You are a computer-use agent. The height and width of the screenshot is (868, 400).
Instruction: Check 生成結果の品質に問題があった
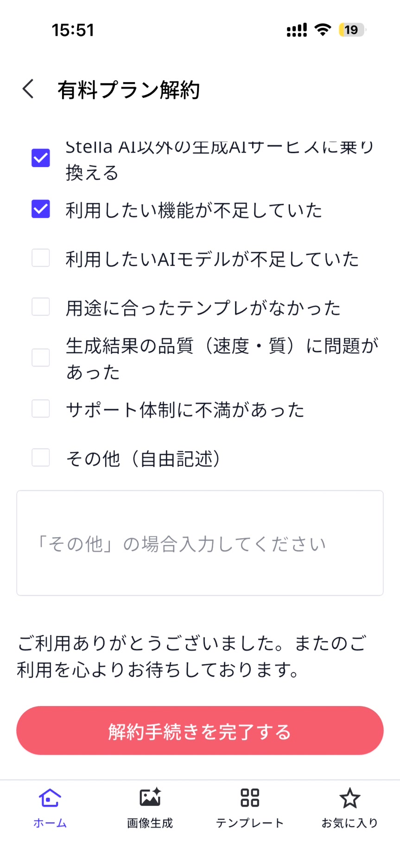pyautogui.click(x=41, y=358)
